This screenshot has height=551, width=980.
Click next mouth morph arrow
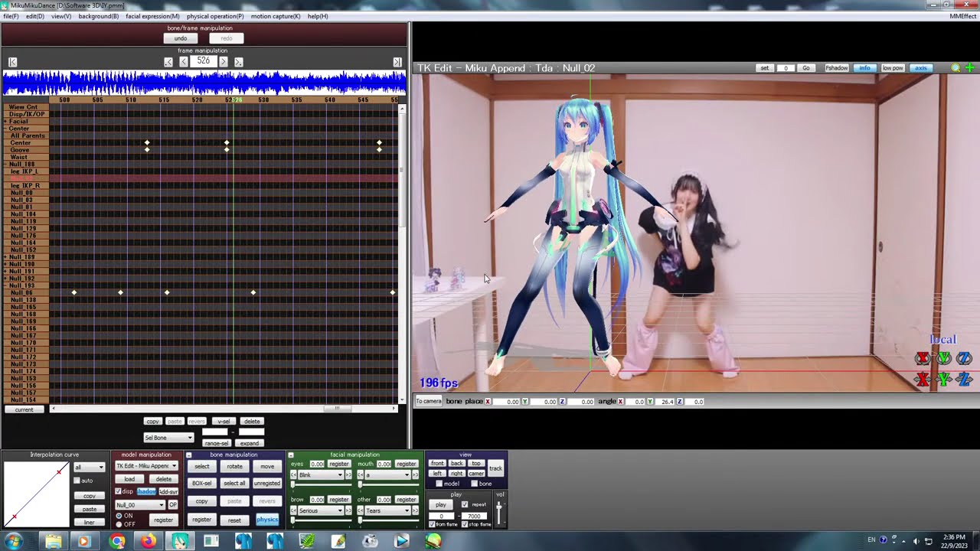tap(416, 475)
